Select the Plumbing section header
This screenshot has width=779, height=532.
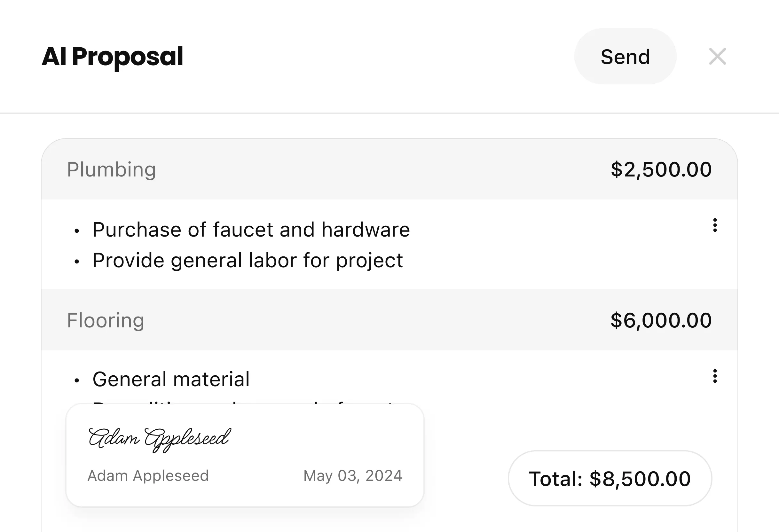coord(112,169)
